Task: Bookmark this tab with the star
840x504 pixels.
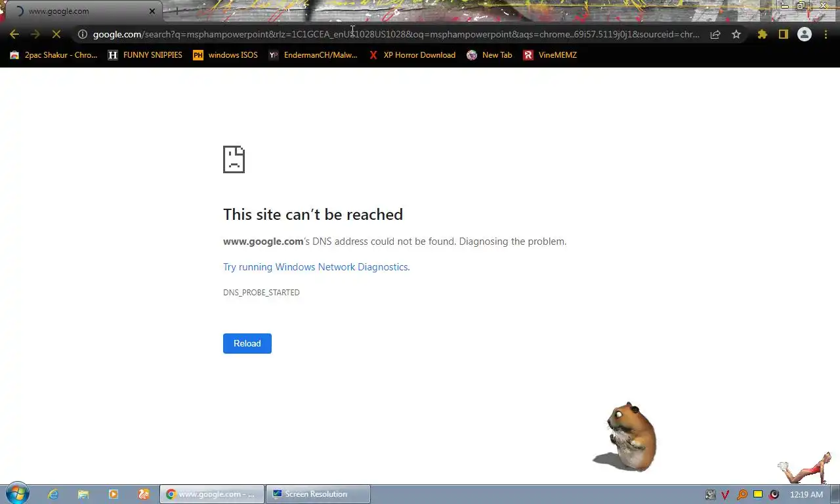Action: pyautogui.click(x=736, y=34)
